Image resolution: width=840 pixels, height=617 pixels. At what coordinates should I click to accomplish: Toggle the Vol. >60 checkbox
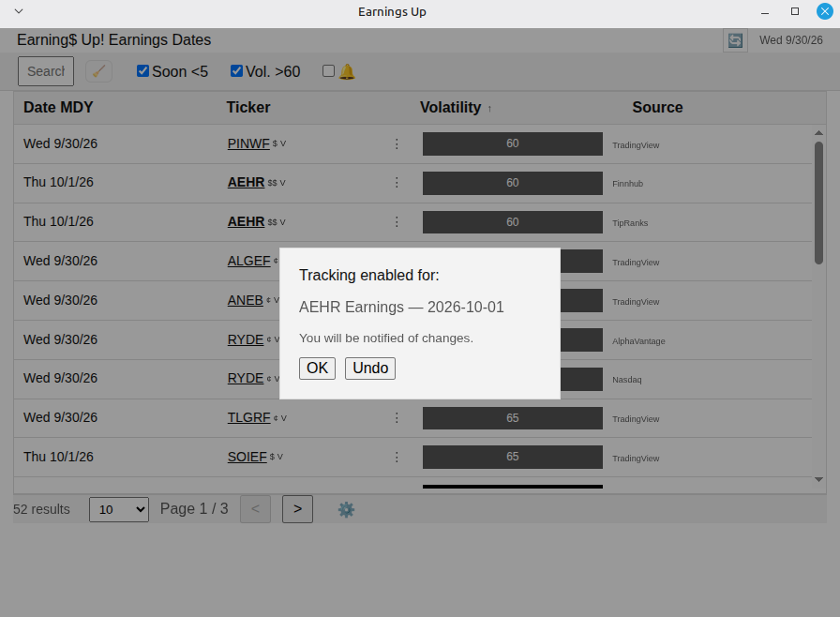236,70
